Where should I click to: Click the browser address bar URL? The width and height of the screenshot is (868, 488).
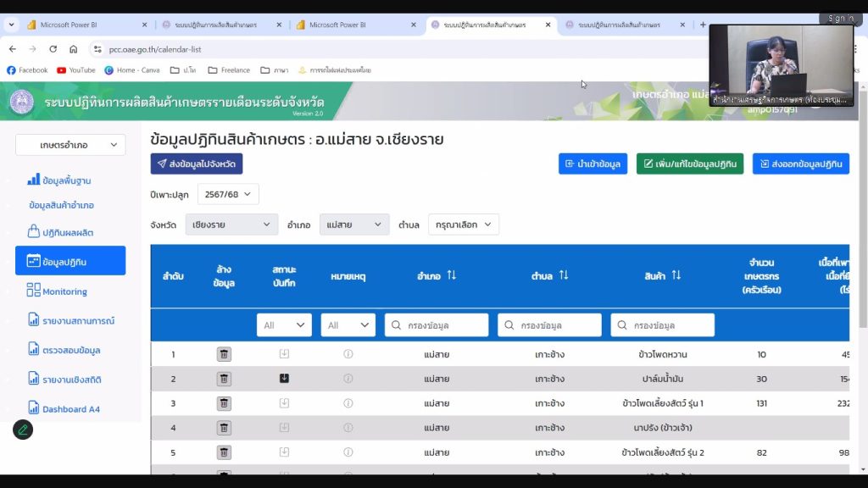(155, 49)
